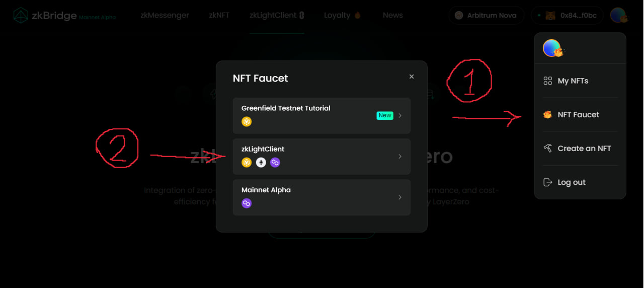Click the Ethereum icon under zkLightClient
The width and height of the screenshot is (644, 288).
coord(261,162)
